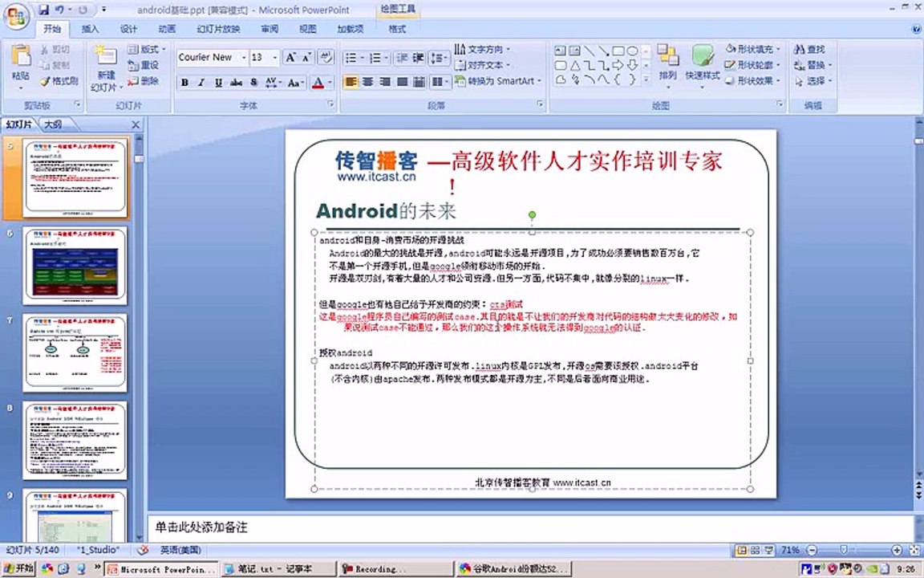Pick the straight line shape

590,51
